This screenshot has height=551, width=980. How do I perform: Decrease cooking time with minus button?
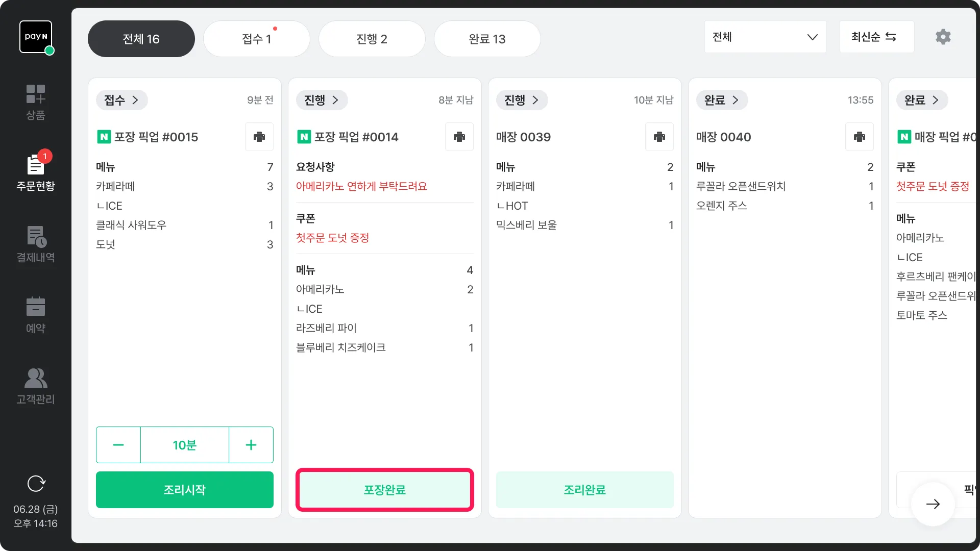[x=118, y=445]
